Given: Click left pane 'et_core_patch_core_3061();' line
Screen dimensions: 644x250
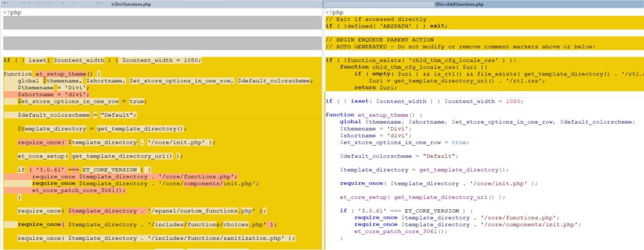Looking at the screenshot, I should tap(79, 190).
